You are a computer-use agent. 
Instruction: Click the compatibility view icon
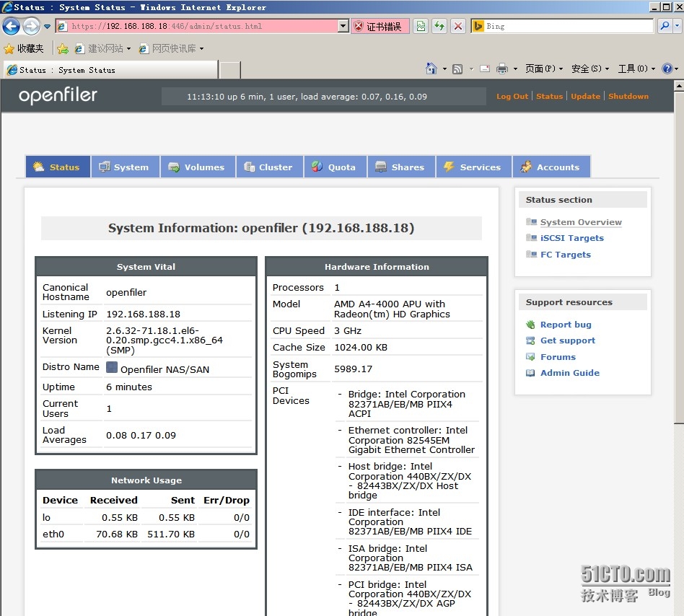(x=421, y=27)
